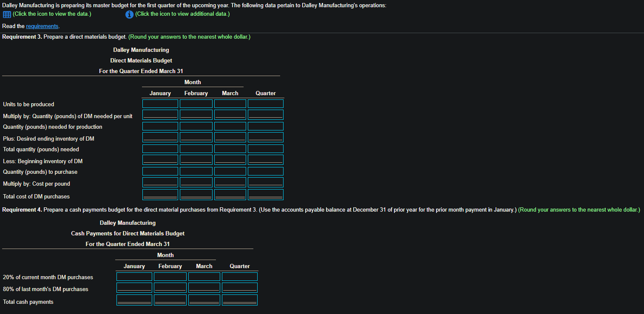This screenshot has width=644, height=314.
Task: Click the view the data text link
Action: pos(52,14)
